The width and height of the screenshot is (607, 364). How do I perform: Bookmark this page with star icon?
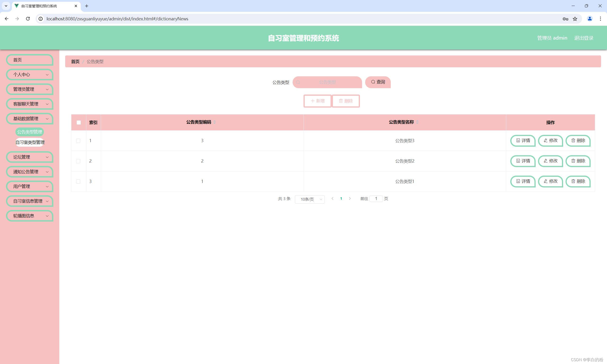[575, 19]
